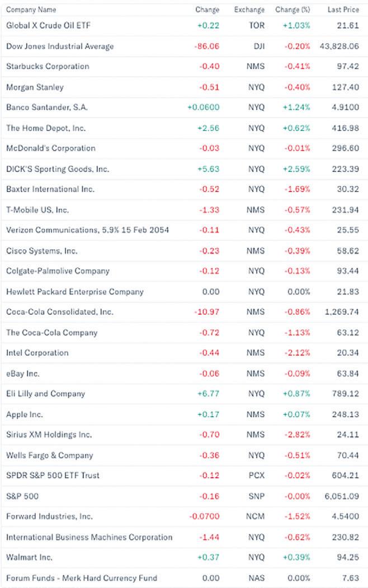368x588 pixels.
Task: Click Hewlett Packard Enterprise Company
Action: [74, 291]
